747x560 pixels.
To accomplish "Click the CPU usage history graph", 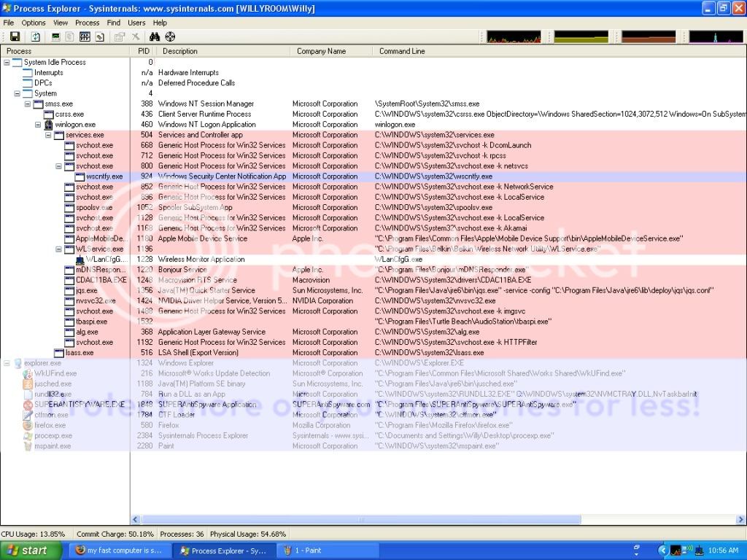I will (x=514, y=36).
